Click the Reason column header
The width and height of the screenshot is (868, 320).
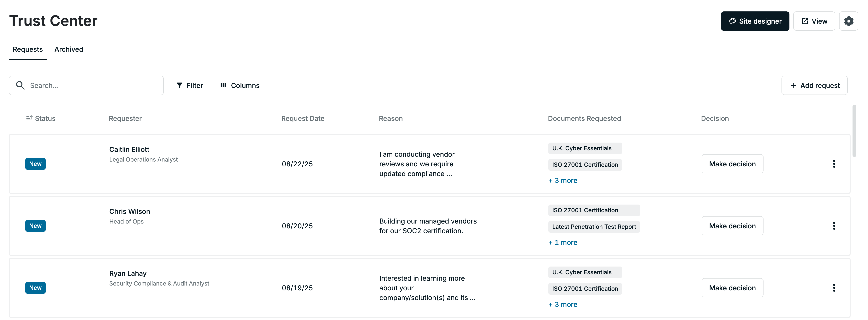[x=390, y=118]
